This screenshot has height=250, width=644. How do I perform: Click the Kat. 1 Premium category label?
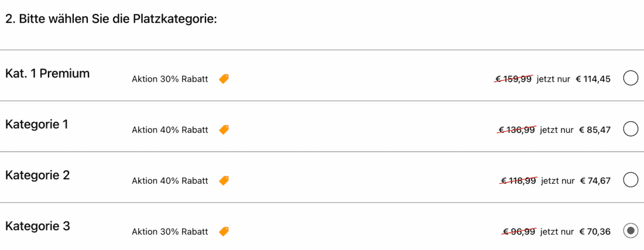[47, 74]
